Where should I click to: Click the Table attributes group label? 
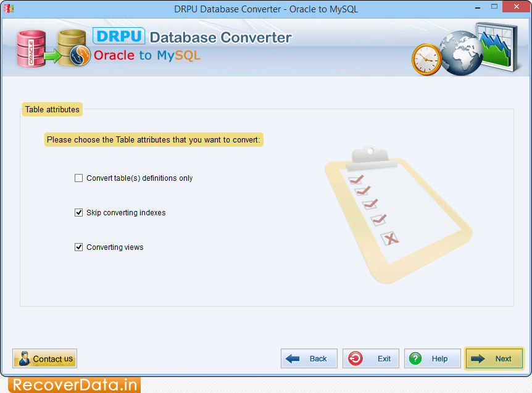click(52, 110)
